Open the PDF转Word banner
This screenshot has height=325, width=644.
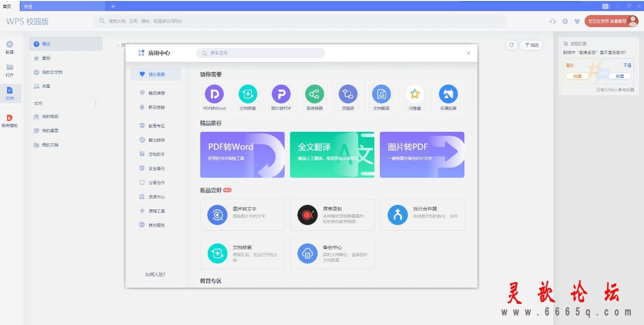coord(243,154)
